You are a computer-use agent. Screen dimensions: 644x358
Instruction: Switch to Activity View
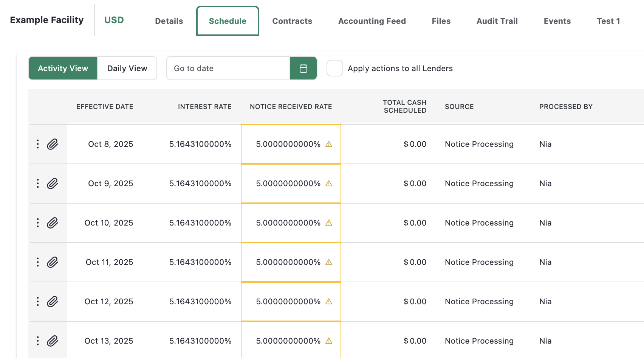pyautogui.click(x=63, y=68)
